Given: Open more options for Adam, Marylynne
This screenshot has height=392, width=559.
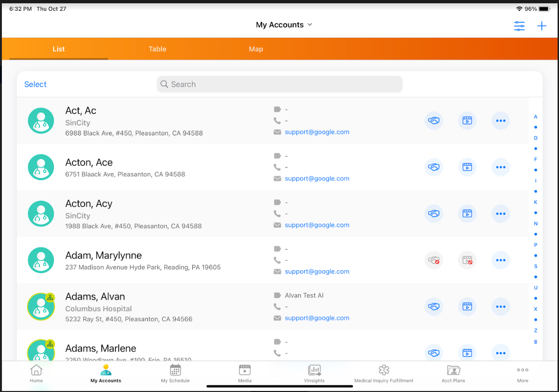Looking at the screenshot, I should (501, 260).
